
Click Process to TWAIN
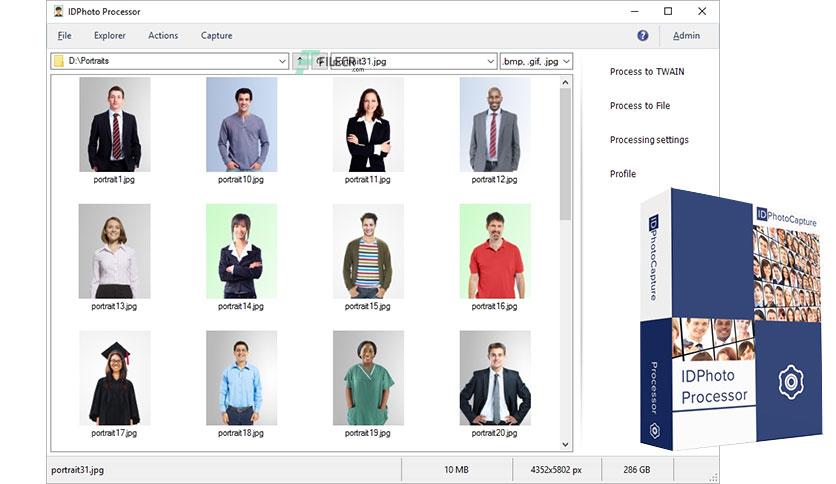(x=647, y=71)
